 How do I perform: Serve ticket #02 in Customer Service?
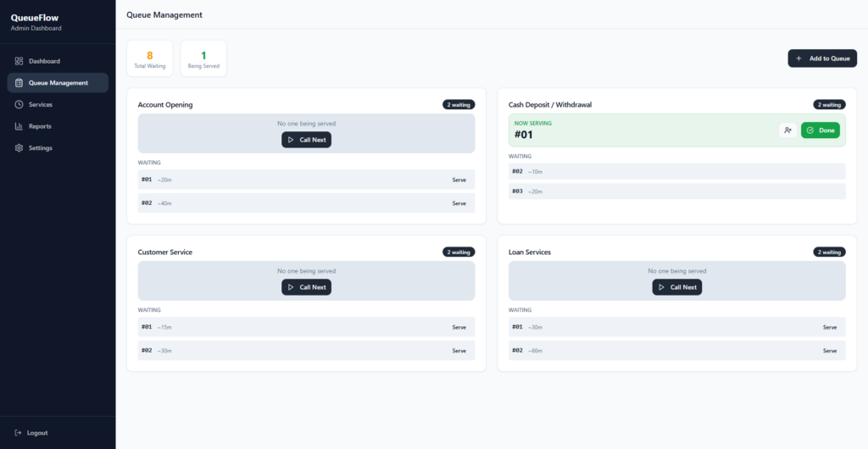tap(459, 351)
